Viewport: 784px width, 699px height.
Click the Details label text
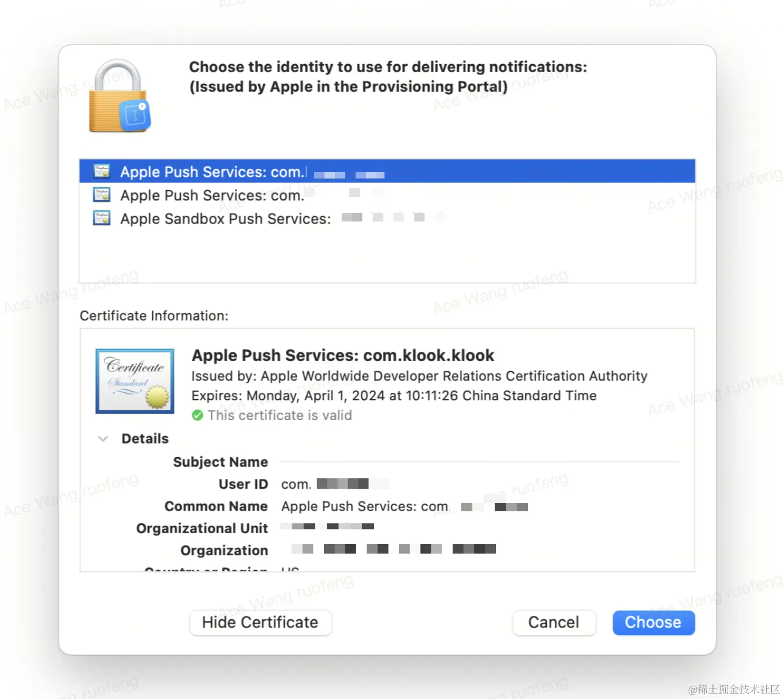[145, 438]
